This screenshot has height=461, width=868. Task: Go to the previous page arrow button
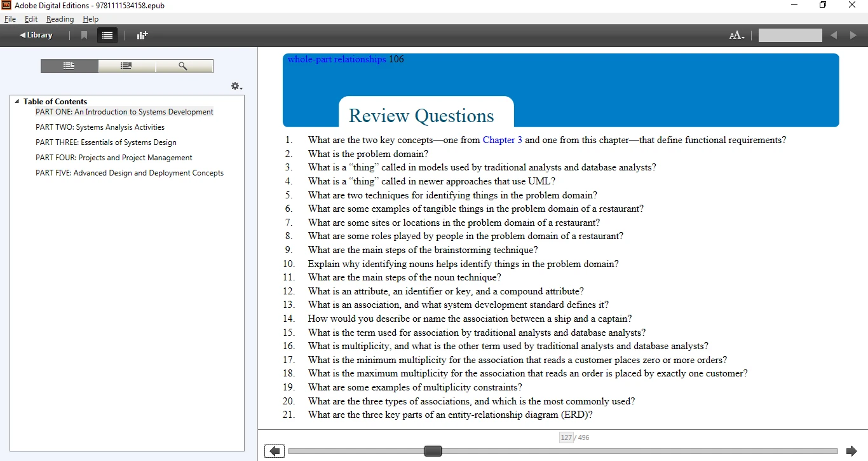coord(275,451)
